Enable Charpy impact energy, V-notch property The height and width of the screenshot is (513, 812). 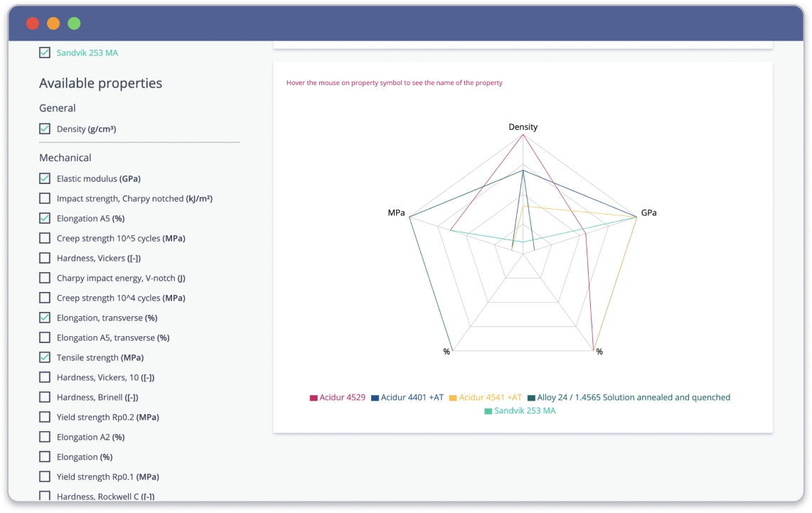(44, 278)
